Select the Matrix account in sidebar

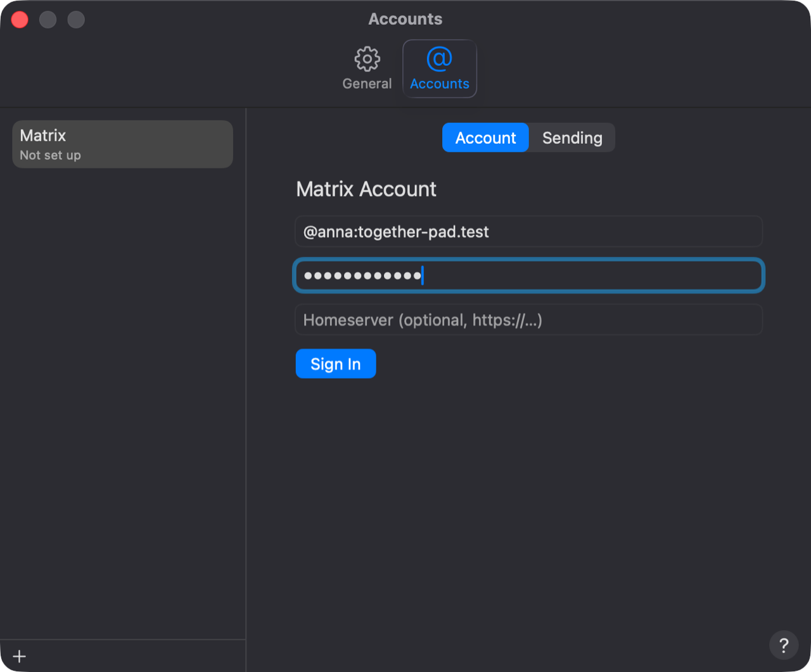click(123, 144)
